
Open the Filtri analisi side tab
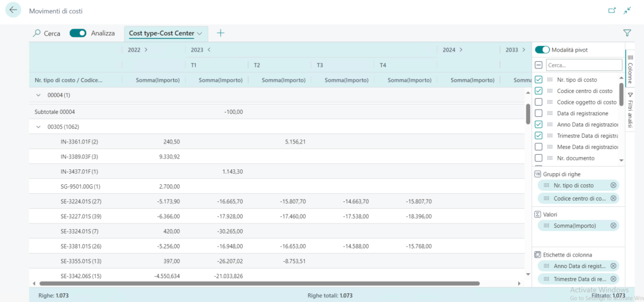pyautogui.click(x=630, y=110)
